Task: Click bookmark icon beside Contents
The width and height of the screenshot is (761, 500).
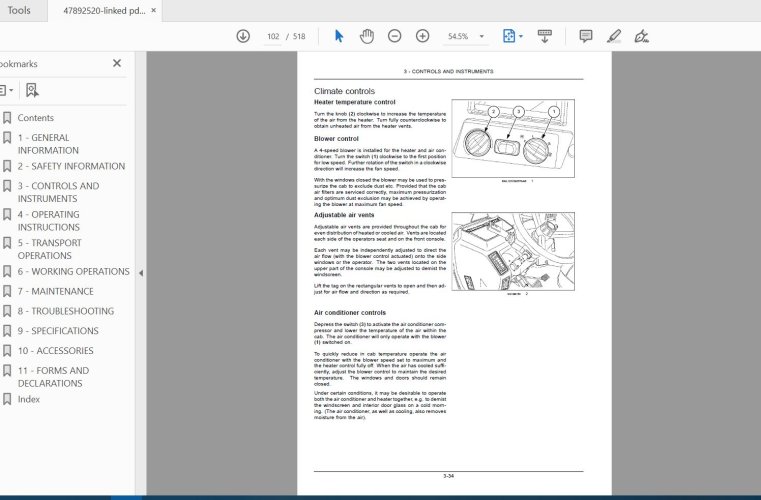Action: pyautogui.click(x=7, y=118)
